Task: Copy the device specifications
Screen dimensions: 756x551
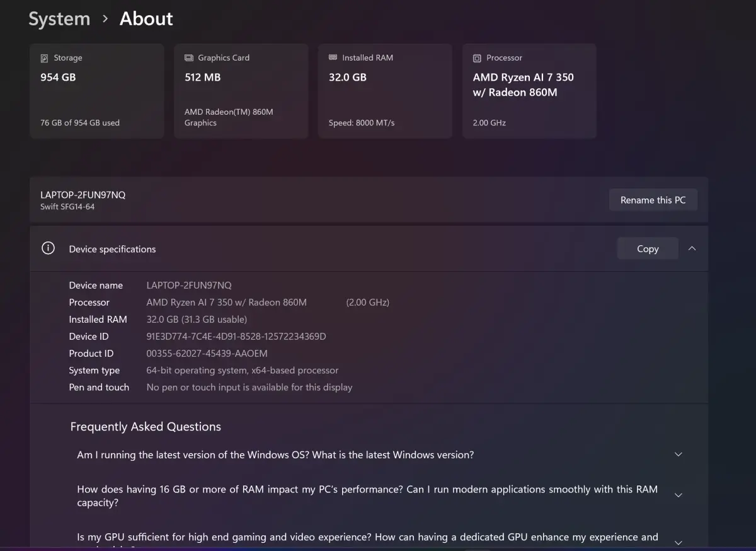Action: [647, 248]
